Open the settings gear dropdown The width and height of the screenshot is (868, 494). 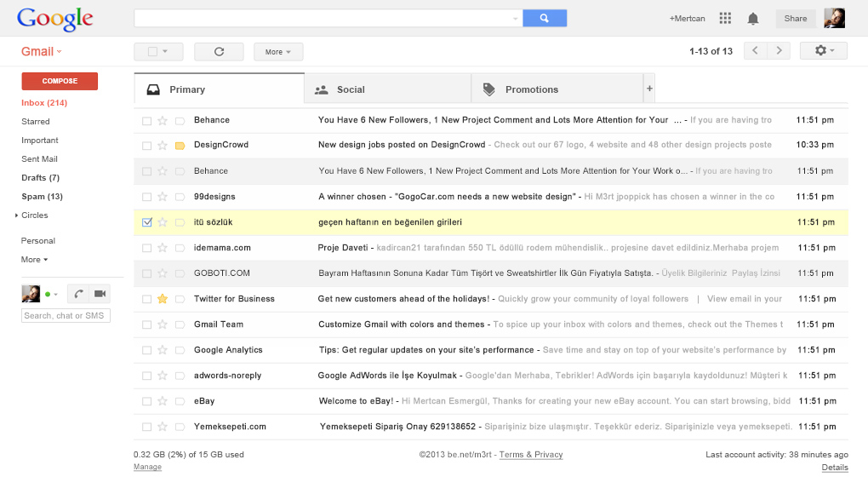(x=823, y=51)
